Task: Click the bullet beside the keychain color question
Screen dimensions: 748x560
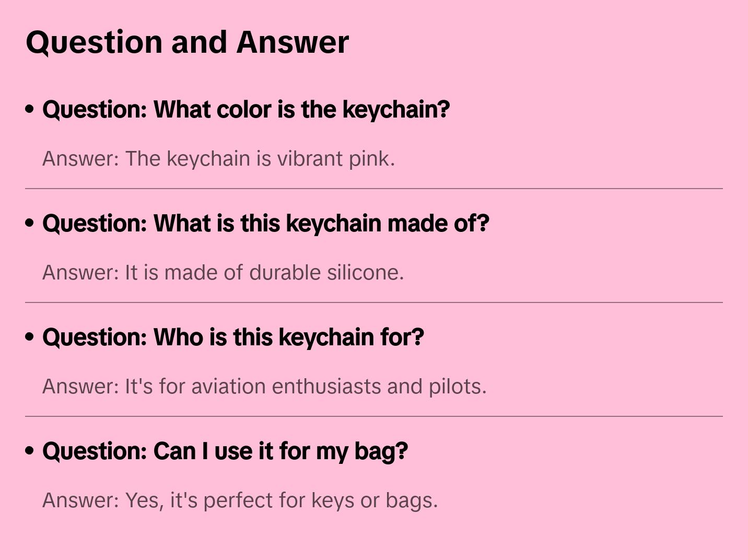Action: click(30, 110)
